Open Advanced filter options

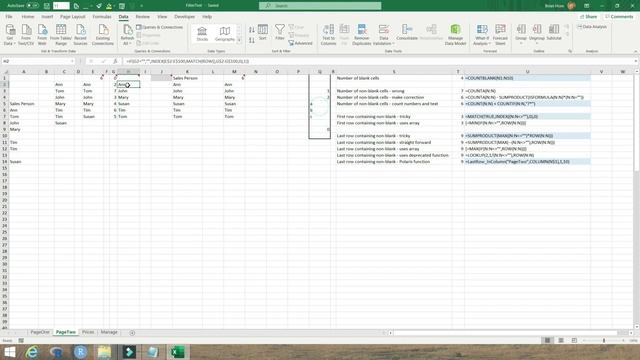point(300,43)
